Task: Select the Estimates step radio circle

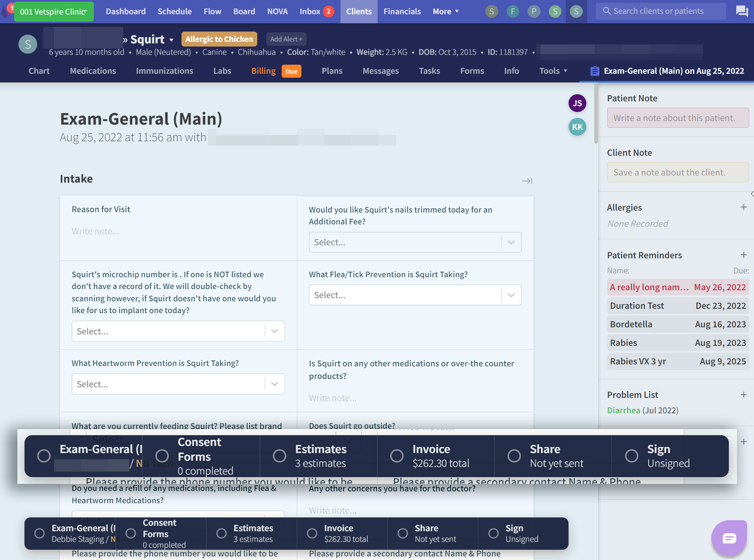Action: (x=221, y=533)
